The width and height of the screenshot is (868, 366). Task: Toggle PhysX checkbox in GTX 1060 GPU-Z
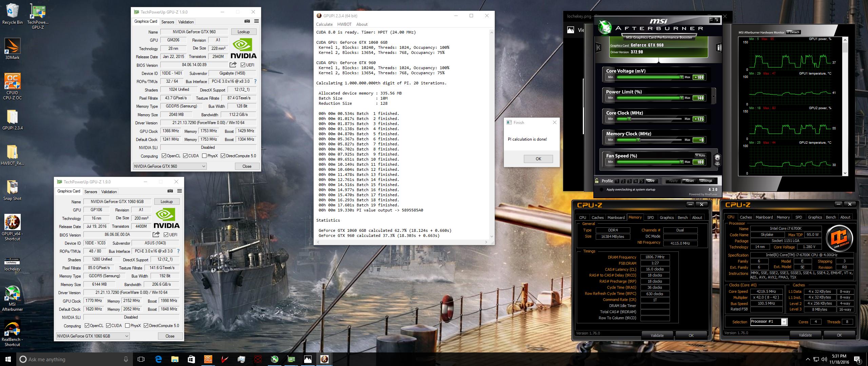pos(127,326)
